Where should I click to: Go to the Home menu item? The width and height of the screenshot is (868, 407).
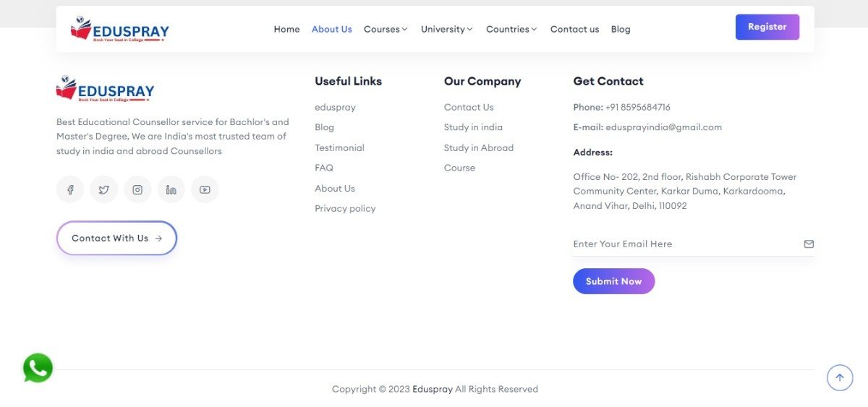coord(286,30)
